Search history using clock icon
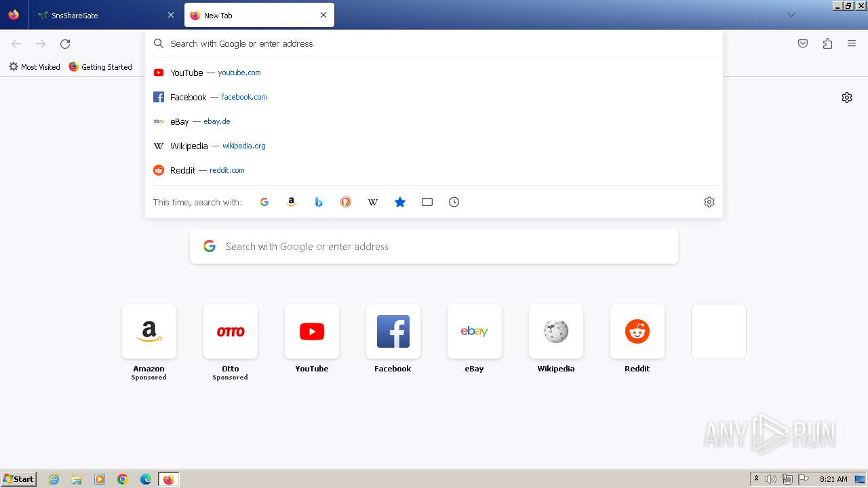Viewport: 868px width, 488px height. click(454, 202)
